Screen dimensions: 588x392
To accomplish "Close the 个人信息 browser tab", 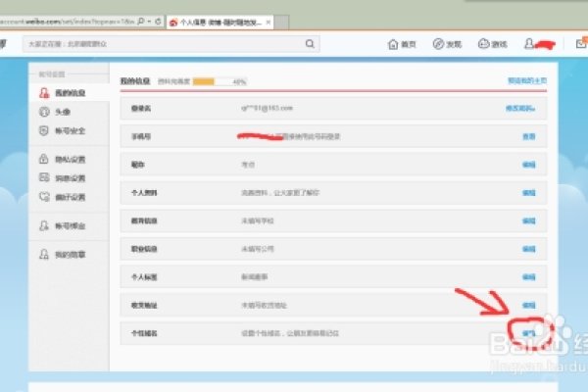I will (x=269, y=23).
